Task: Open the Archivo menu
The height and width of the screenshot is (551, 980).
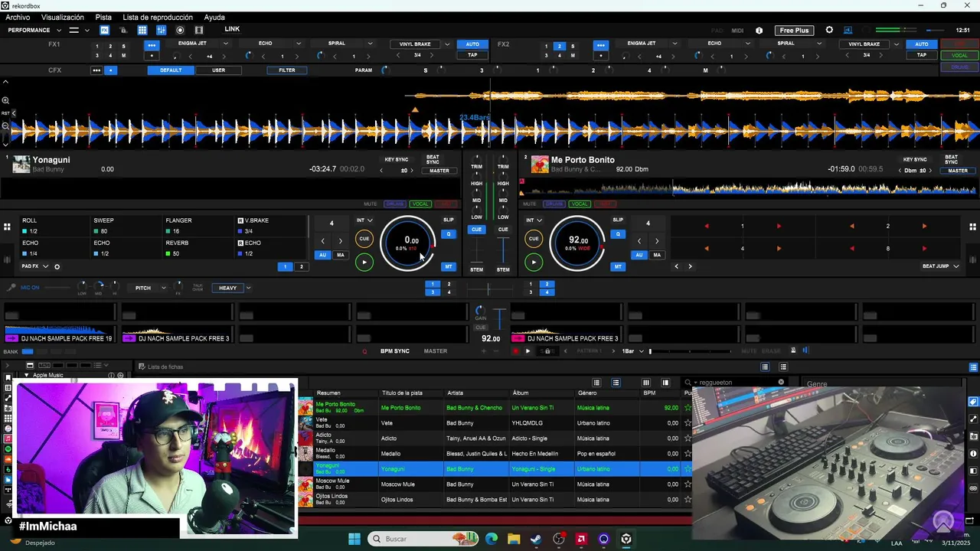Action: coord(18,17)
